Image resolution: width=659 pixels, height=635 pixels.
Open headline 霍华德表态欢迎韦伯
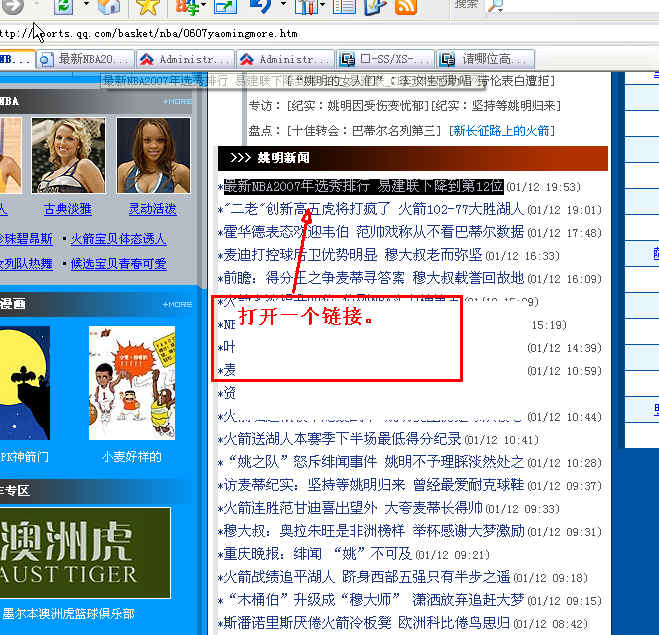pos(286,232)
